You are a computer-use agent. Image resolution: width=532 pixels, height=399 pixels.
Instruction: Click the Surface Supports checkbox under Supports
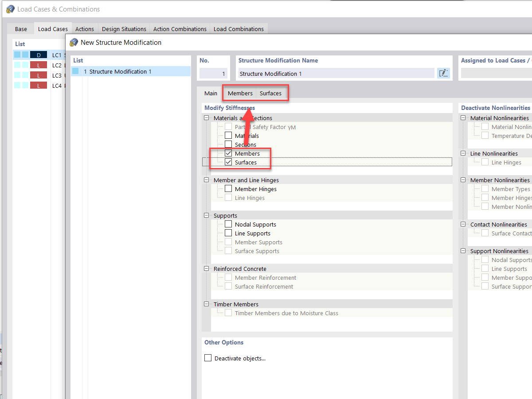(x=228, y=251)
